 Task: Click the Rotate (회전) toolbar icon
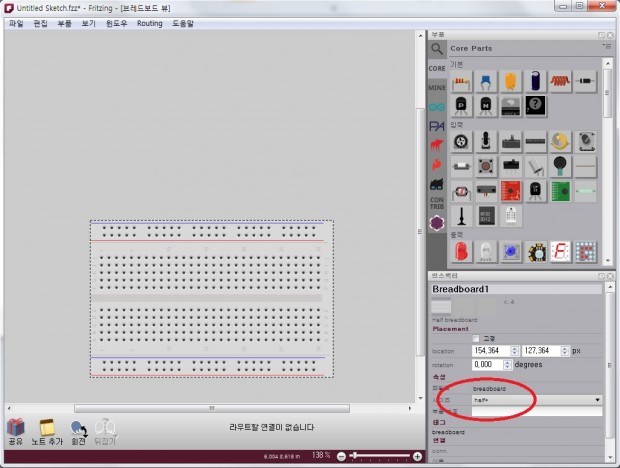pyautogui.click(x=78, y=429)
